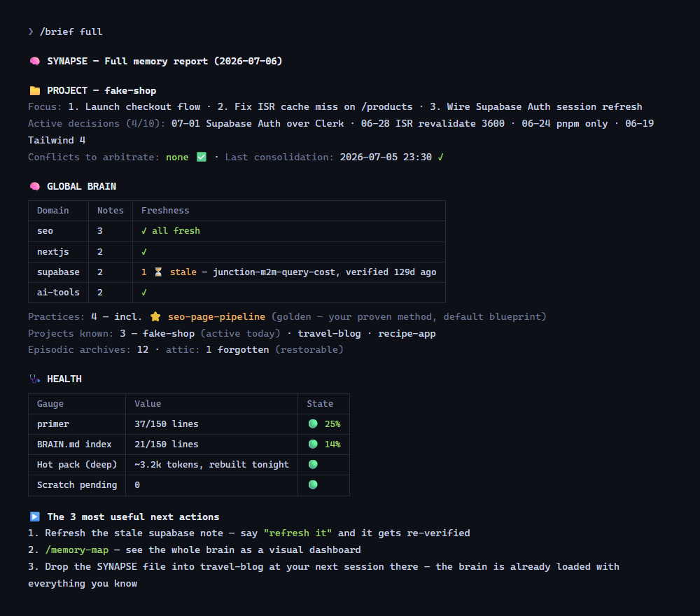Click the Gauge column header
The image size is (700, 616).
pos(50,403)
